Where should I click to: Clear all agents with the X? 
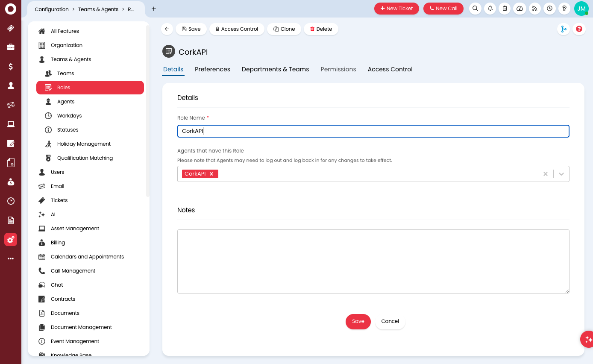(545, 174)
